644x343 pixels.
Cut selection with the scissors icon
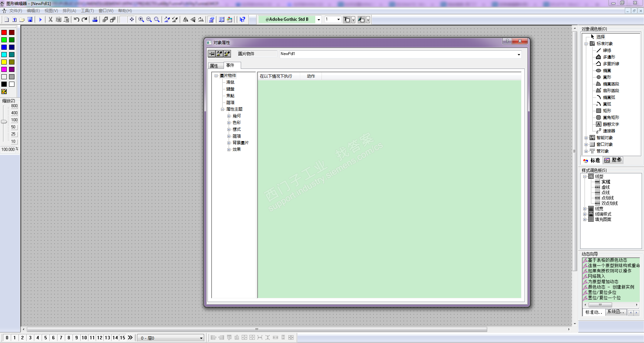pos(50,19)
